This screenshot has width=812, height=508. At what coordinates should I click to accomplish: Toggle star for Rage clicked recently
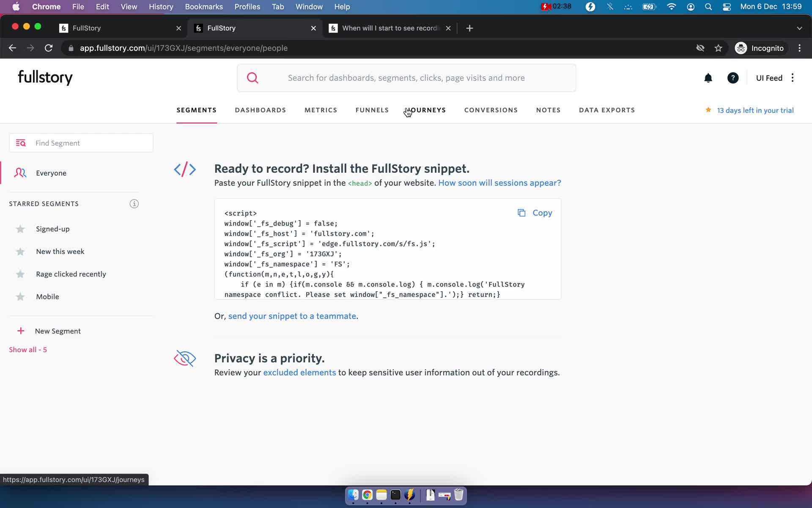tap(20, 274)
